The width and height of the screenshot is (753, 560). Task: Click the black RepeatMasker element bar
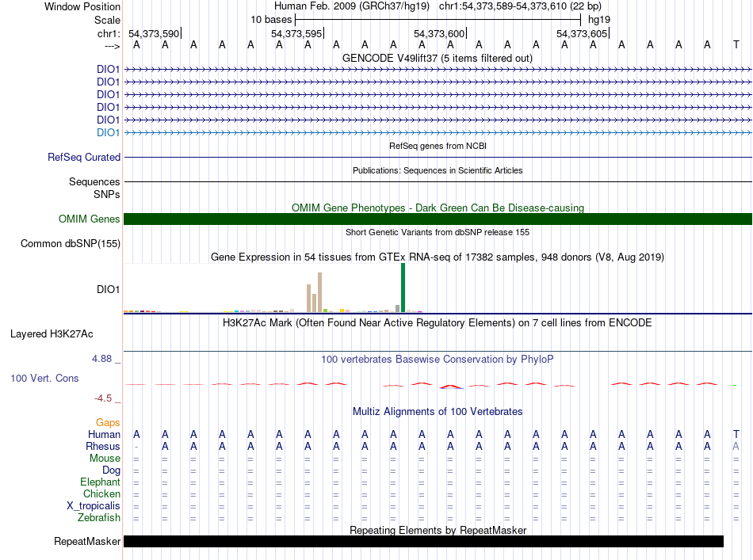point(423,541)
